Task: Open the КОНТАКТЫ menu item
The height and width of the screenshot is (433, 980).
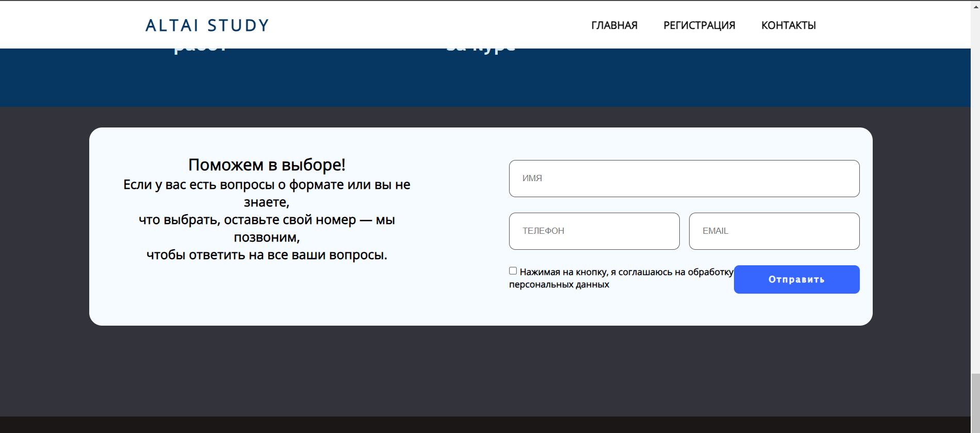Action: 789,25
